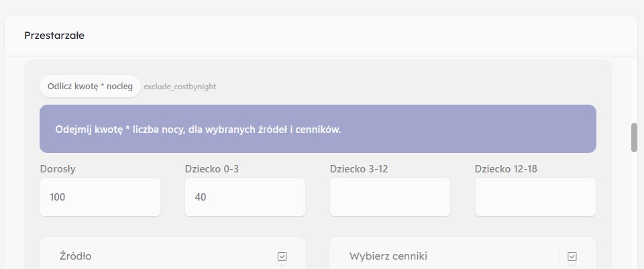Click the Dziecko 0-3 input with 40

(x=245, y=197)
